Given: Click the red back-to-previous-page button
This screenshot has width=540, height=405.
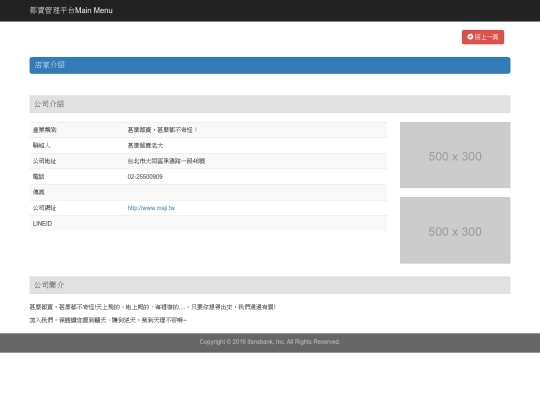Looking at the screenshot, I should 483,37.
